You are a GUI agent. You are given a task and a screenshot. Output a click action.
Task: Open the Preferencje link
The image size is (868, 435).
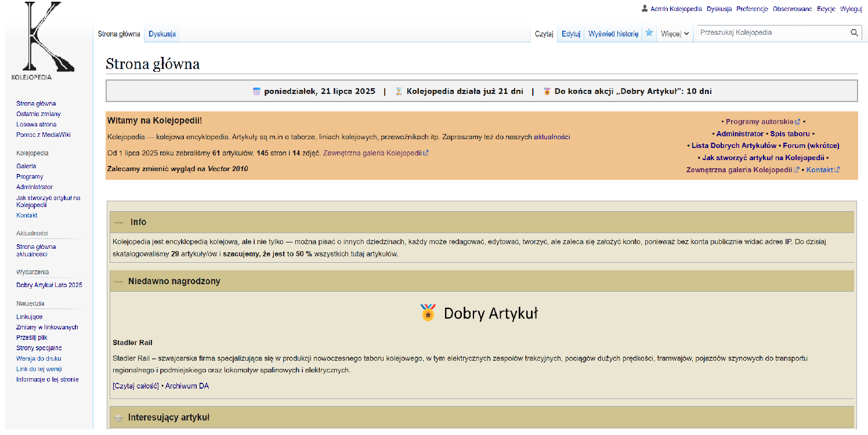[x=752, y=9]
